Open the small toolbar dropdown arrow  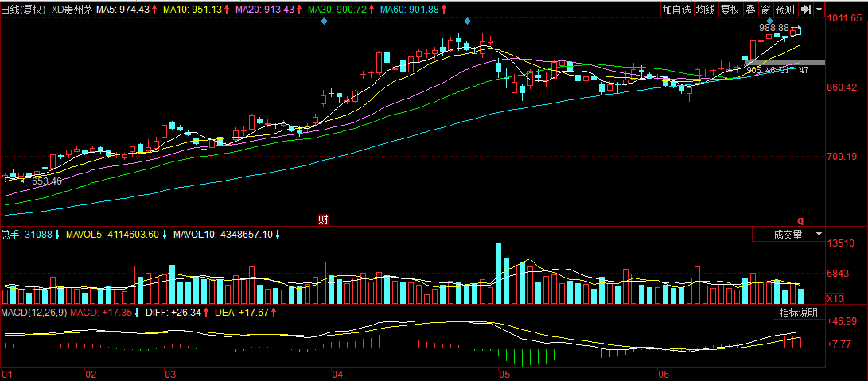(x=819, y=10)
